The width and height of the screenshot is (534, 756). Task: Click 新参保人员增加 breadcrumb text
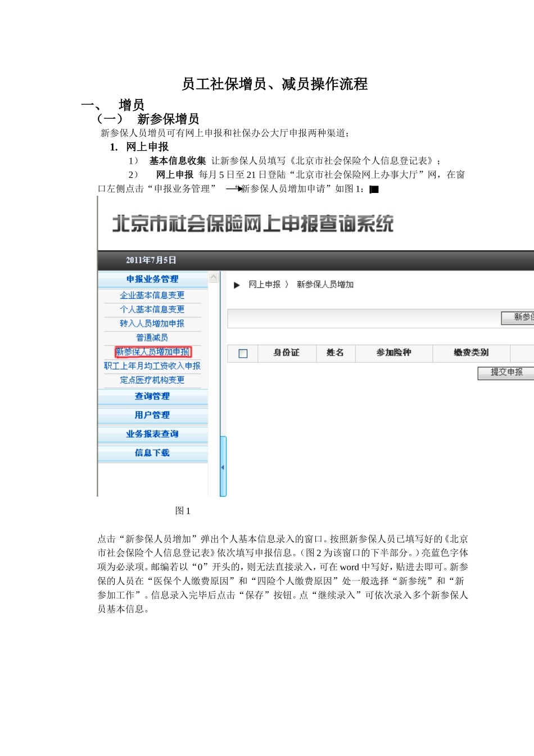(x=325, y=285)
